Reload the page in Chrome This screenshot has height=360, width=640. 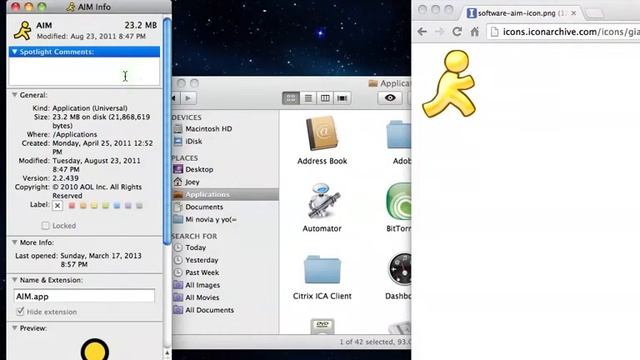pyautogui.click(x=457, y=31)
